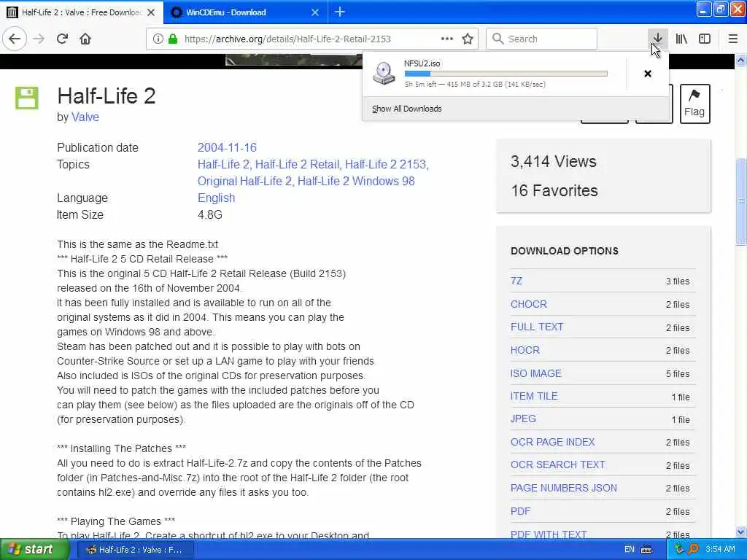The width and height of the screenshot is (747, 560).
Task: Expand the ISO IMAGE download option
Action: [x=536, y=374]
